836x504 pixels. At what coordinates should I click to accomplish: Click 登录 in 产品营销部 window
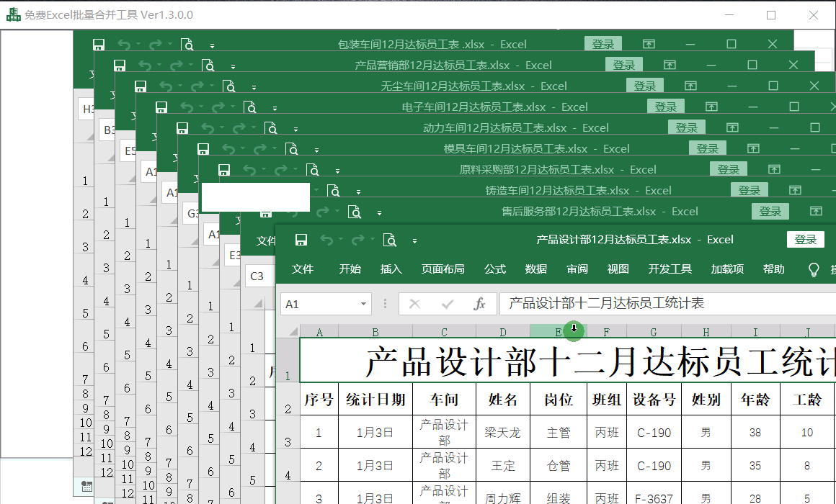624,65
